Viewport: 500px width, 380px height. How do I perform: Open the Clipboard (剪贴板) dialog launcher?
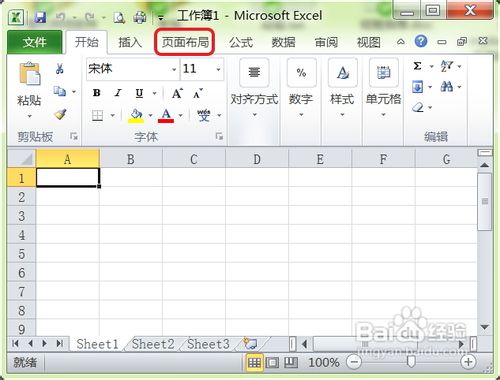(x=74, y=136)
